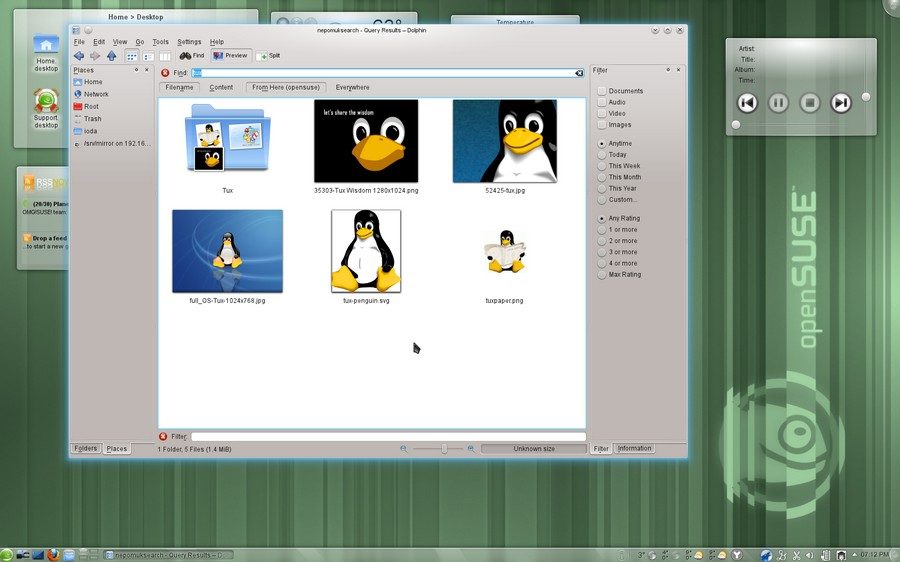Enable the Documents filter checkbox
Screen dimensions: 900x562
(602, 91)
